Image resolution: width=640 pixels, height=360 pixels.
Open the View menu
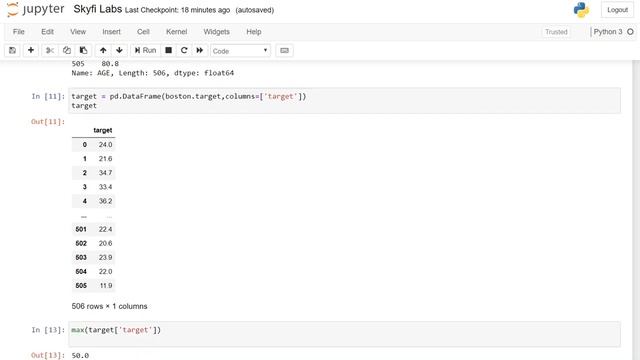tap(78, 32)
